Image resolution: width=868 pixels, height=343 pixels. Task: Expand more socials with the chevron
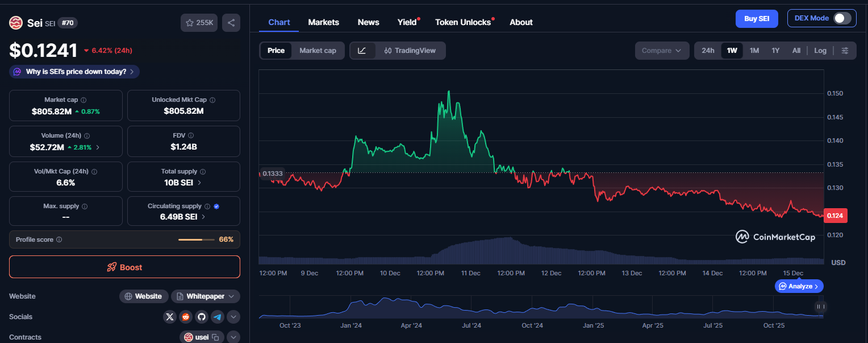[233, 316]
